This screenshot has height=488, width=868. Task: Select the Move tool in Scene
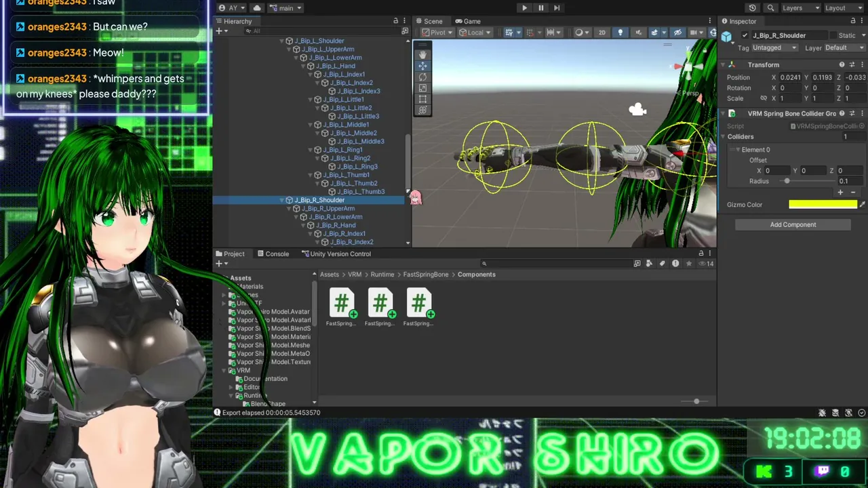(x=422, y=66)
